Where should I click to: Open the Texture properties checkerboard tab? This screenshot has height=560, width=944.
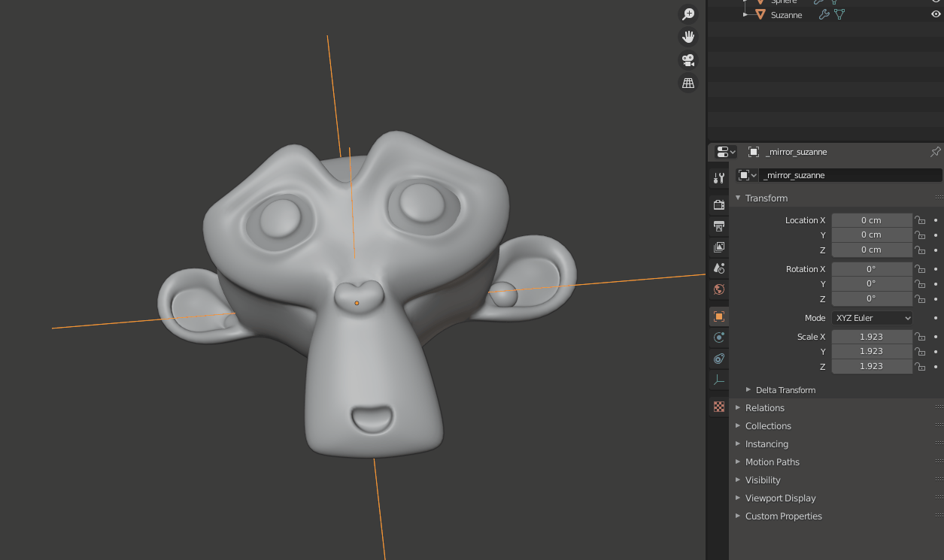(x=718, y=407)
